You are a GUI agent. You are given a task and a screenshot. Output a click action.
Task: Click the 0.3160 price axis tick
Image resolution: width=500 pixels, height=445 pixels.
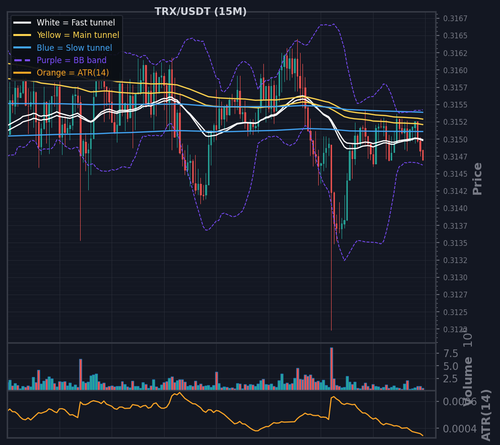pos(455,70)
